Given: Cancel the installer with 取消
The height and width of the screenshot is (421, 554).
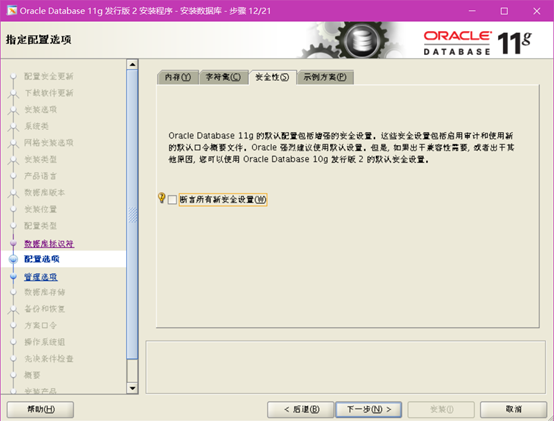Looking at the screenshot, I should pyautogui.click(x=513, y=409).
